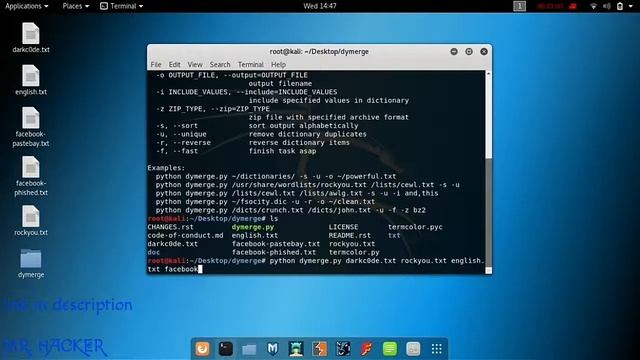The image size is (640, 360).
Task: Open the Terminal app menu in top bar
Action: tap(122, 6)
